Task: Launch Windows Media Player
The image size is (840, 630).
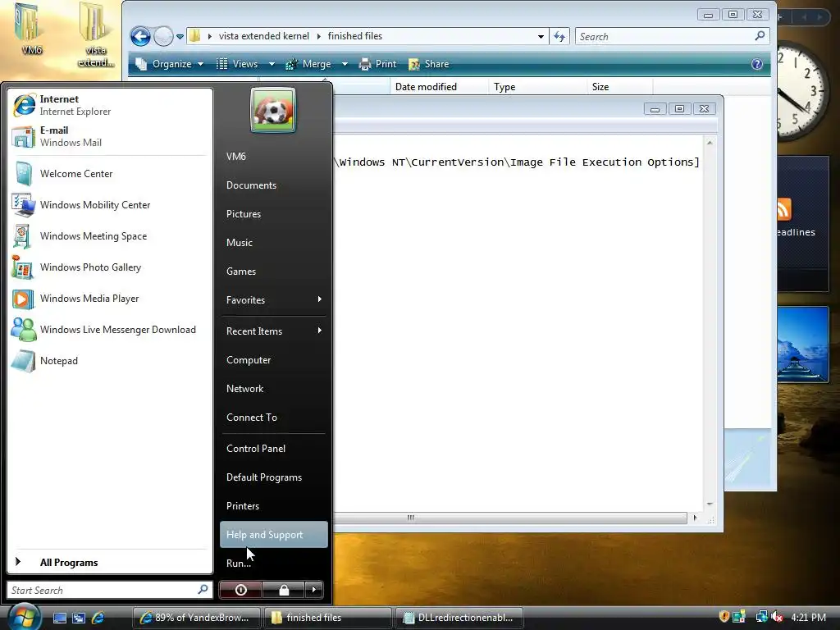Action: click(x=110, y=298)
